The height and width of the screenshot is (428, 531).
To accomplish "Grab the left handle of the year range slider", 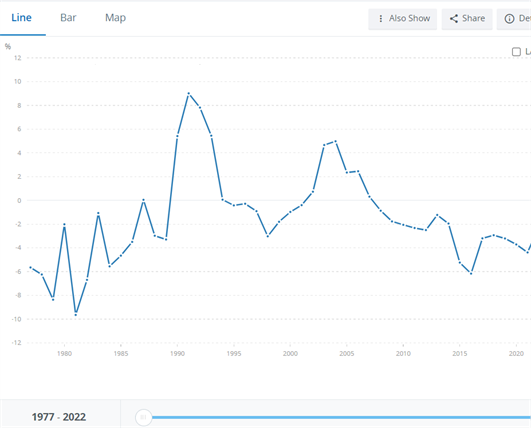I will tap(143, 417).
